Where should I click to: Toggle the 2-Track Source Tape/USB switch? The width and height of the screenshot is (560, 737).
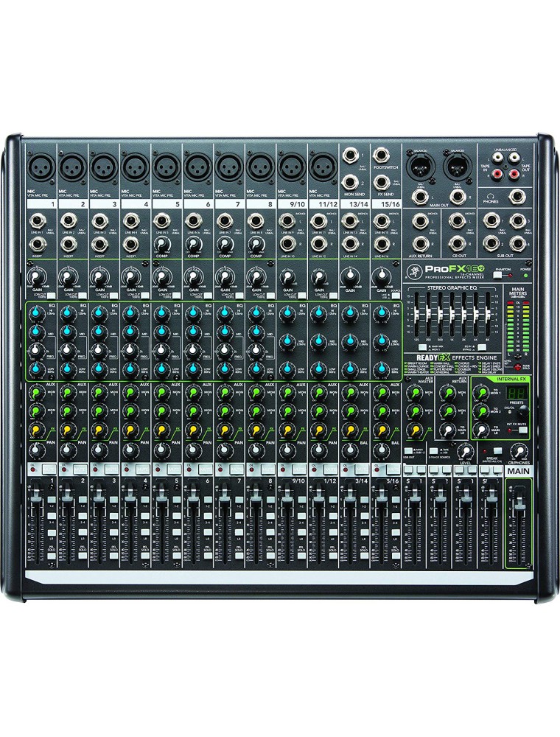[433, 450]
